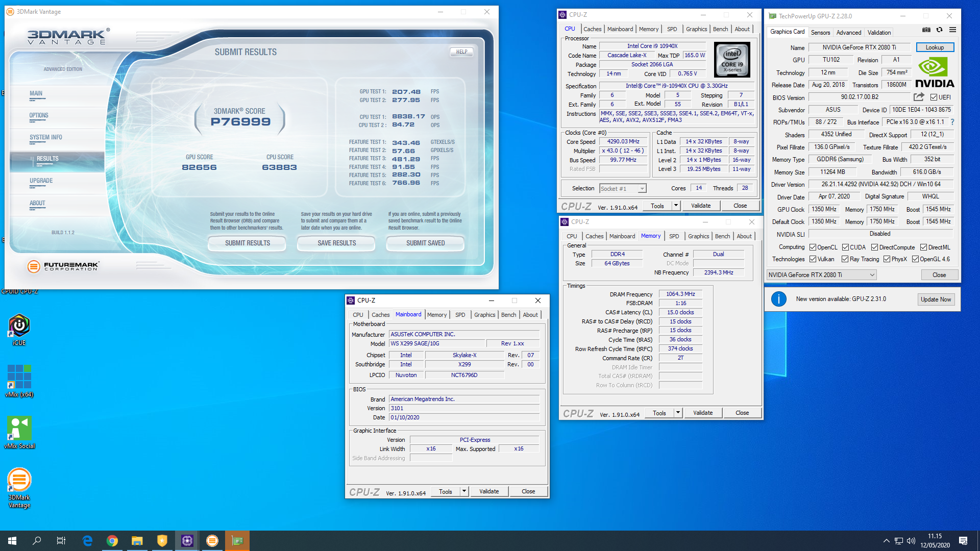Open Task View from the taskbar

[61, 541]
